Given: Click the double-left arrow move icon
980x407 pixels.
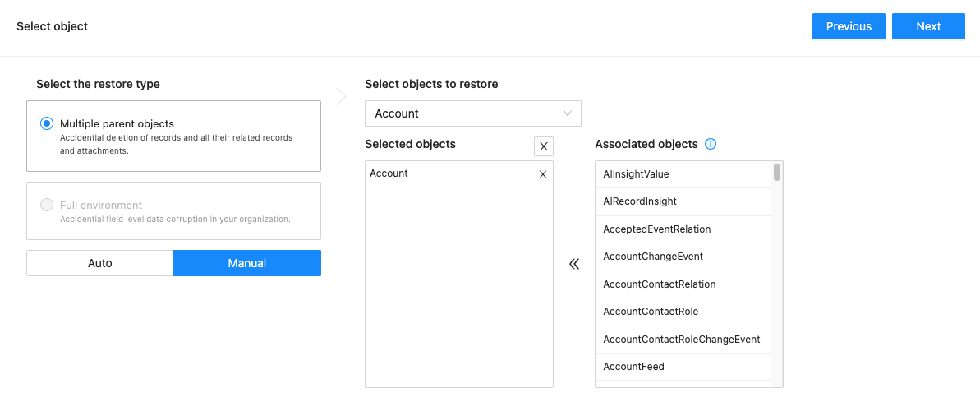Looking at the screenshot, I should (x=574, y=265).
